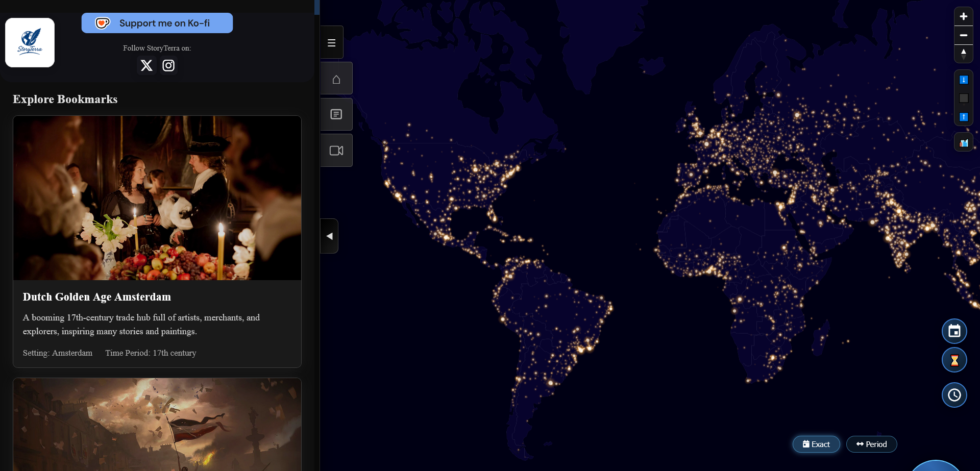
Task: Open the video camera panel
Action: click(x=336, y=151)
